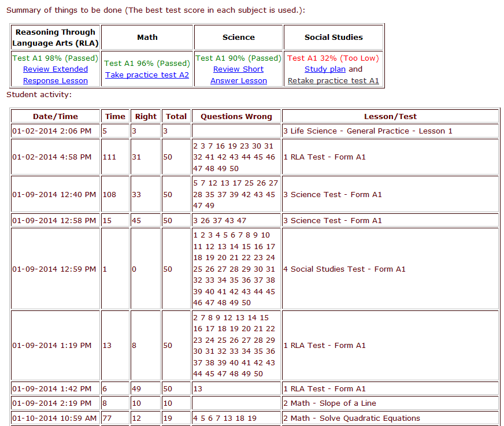Viewport: 504px width, 426px height.
Task: Click the Math column header in summary
Action: (x=147, y=38)
